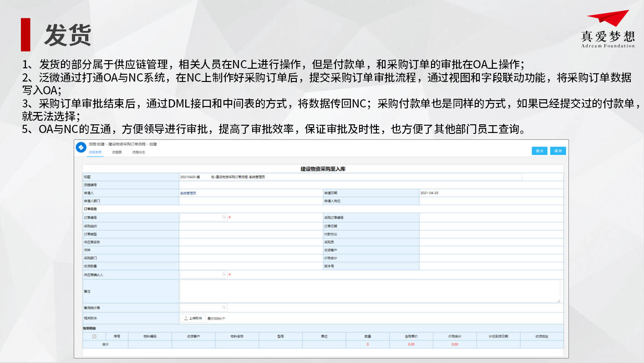Click the 采购员 field label

[329, 242]
